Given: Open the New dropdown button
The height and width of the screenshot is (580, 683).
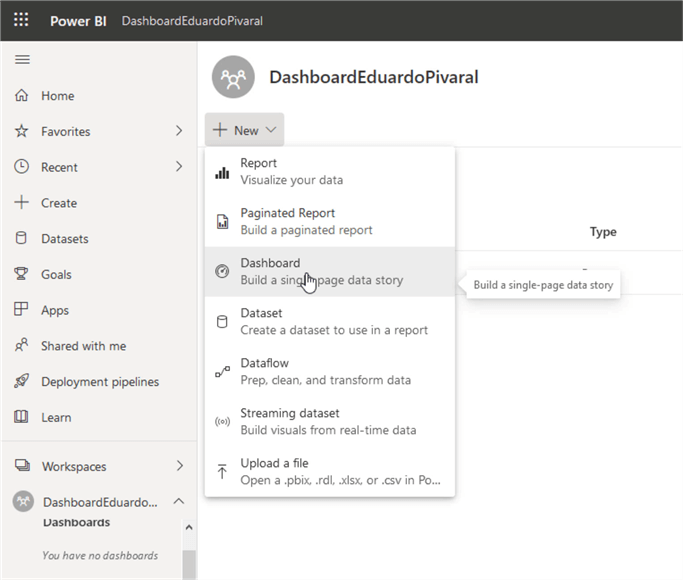Looking at the screenshot, I should click(245, 130).
